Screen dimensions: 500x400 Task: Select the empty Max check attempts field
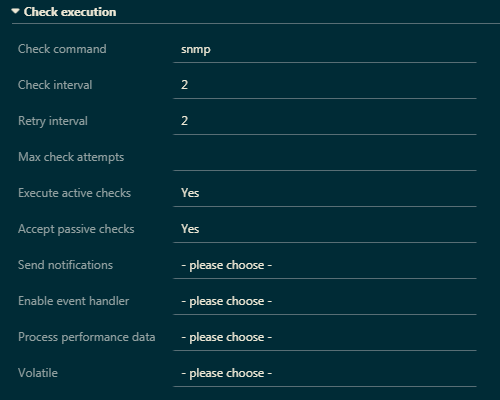325,157
